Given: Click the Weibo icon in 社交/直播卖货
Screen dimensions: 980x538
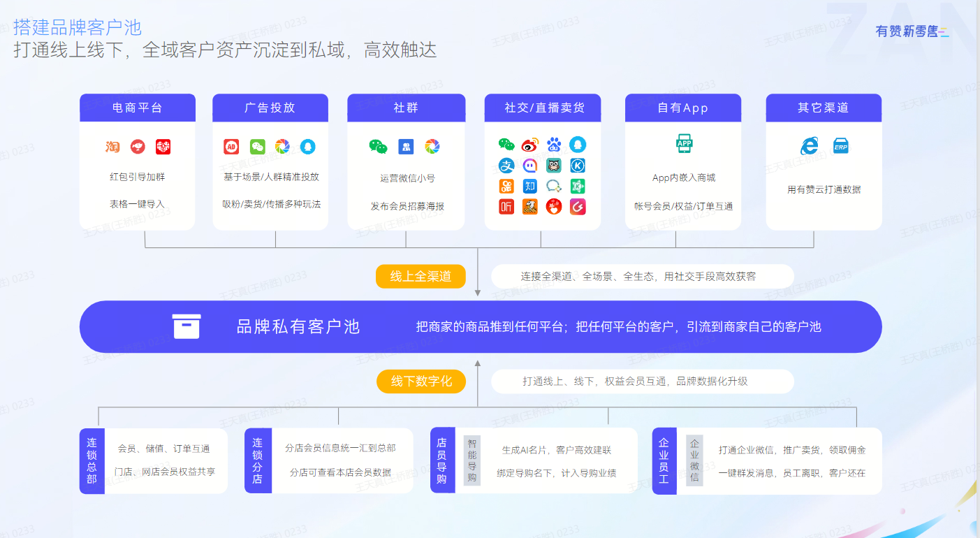Looking at the screenshot, I should tap(530, 145).
